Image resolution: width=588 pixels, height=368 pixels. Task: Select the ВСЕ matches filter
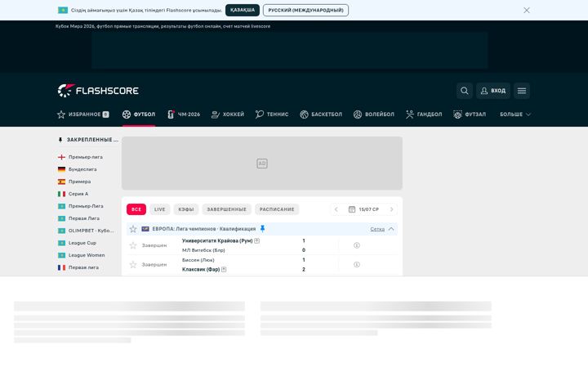coord(136,209)
